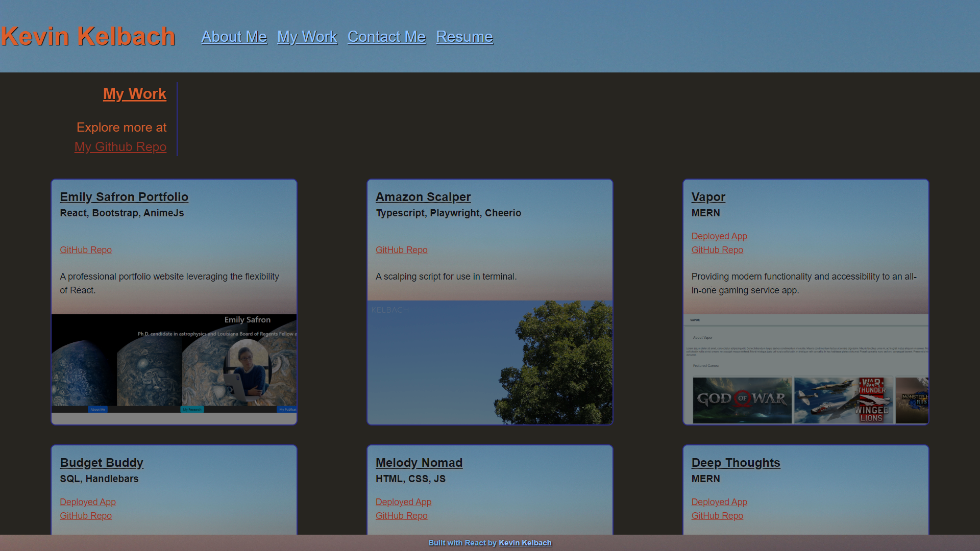This screenshot has width=980, height=551.
Task: Click Kevin Kelbach link in footer
Action: point(525,543)
